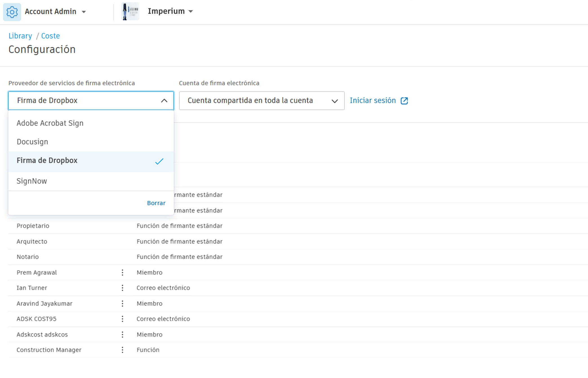Expand the Imperium account switcher
The height and width of the screenshot is (378, 588).
tap(191, 11)
